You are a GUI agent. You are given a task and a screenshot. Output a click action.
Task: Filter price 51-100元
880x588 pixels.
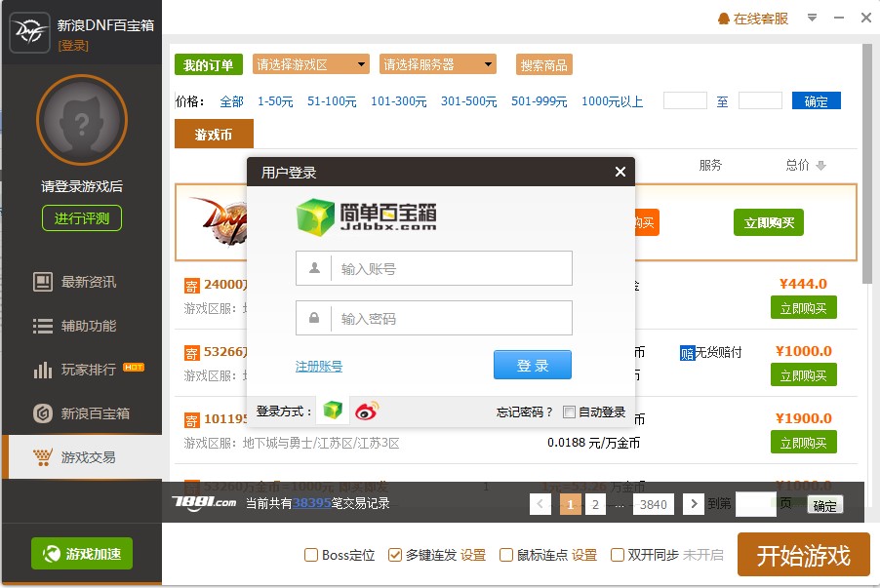coord(332,101)
